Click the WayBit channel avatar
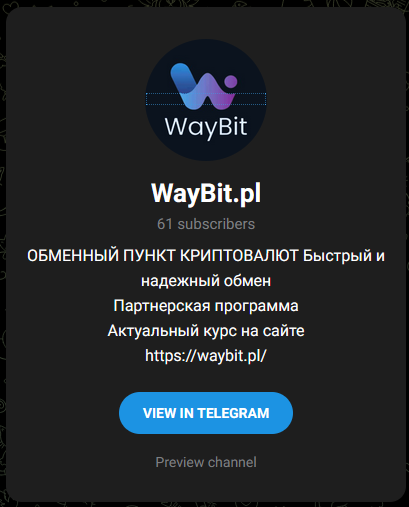Viewport: 409px width, 507px height. 206,100
